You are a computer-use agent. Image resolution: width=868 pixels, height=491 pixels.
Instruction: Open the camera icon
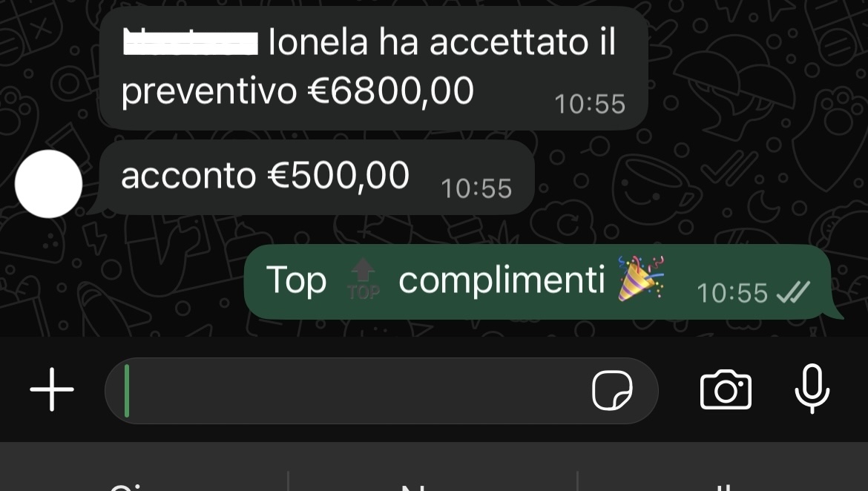click(x=726, y=390)
